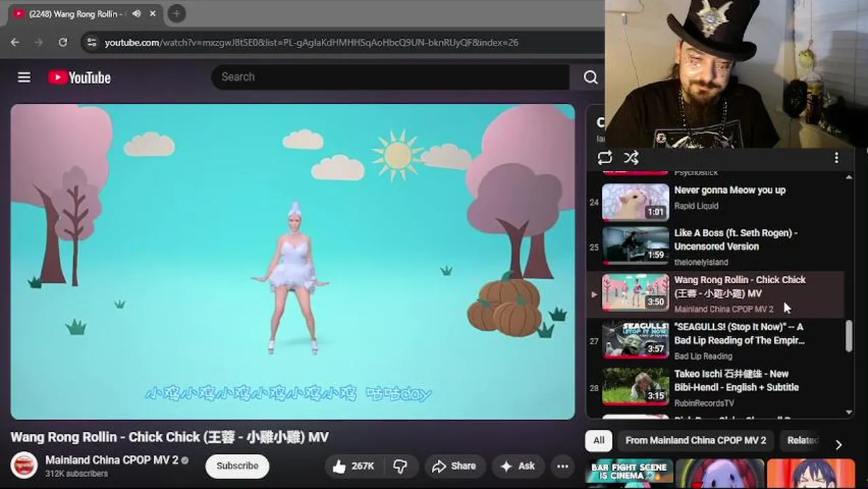Mute the tab using the speaker icon

coord(137,14)
